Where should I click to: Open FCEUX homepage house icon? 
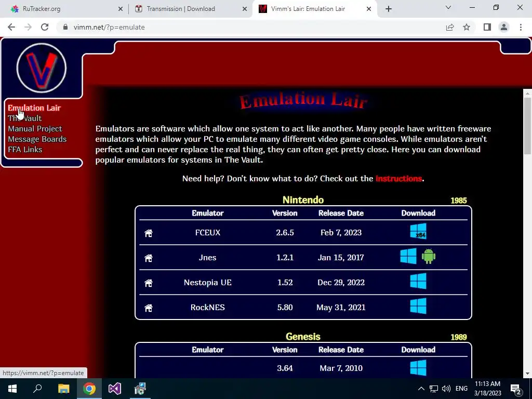coord(149,233)
